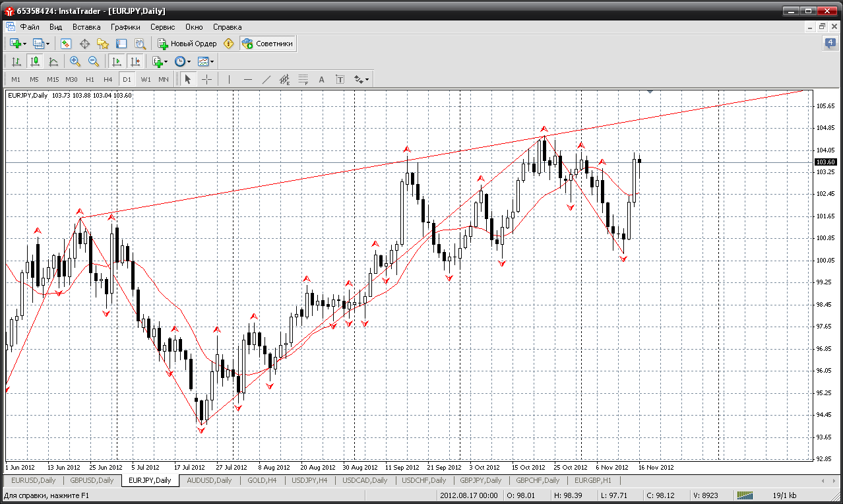Open the Terminal panel icon
This screenshot has width=843, height=504.
tap(121, 44)
